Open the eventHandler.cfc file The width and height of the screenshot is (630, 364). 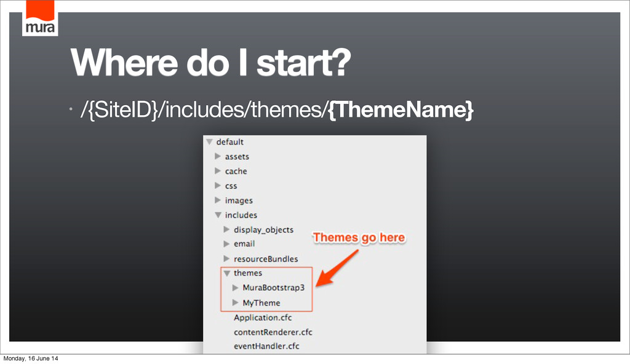pos(266,346)
